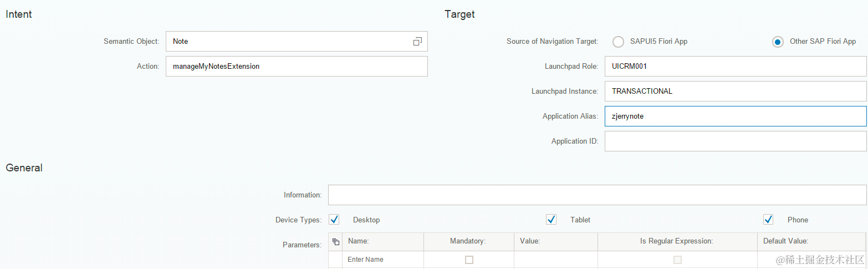Open value help icon in Semantic Object field
The image size is (868, 269).
[x=417, y=42]
